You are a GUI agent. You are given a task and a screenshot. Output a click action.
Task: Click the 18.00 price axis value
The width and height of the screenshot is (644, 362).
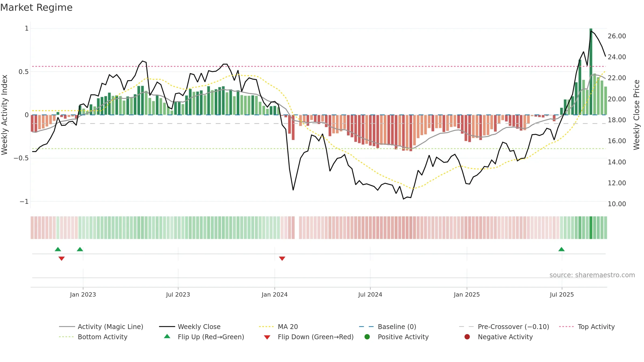617,120
